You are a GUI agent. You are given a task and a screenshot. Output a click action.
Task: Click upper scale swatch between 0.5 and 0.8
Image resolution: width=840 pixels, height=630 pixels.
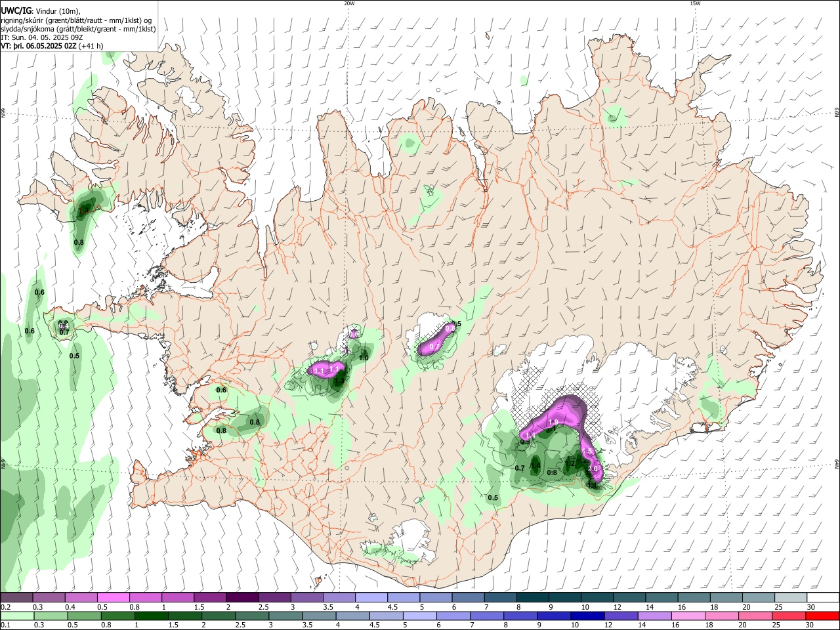(x=113, y=597)
